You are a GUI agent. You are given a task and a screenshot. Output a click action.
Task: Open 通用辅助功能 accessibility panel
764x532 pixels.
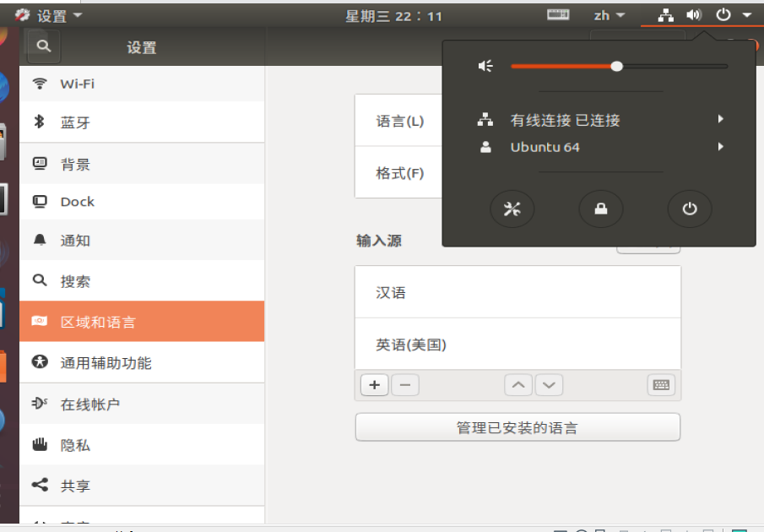[142, 362]
